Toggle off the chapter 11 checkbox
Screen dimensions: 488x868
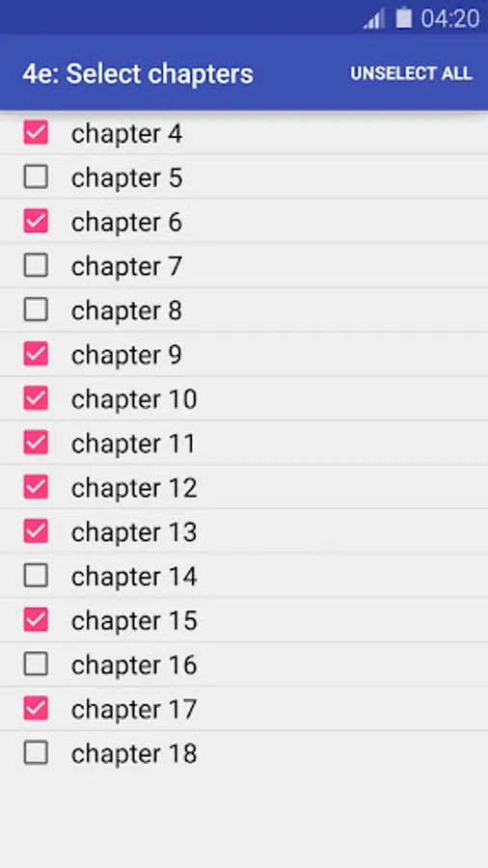[36, 443]
